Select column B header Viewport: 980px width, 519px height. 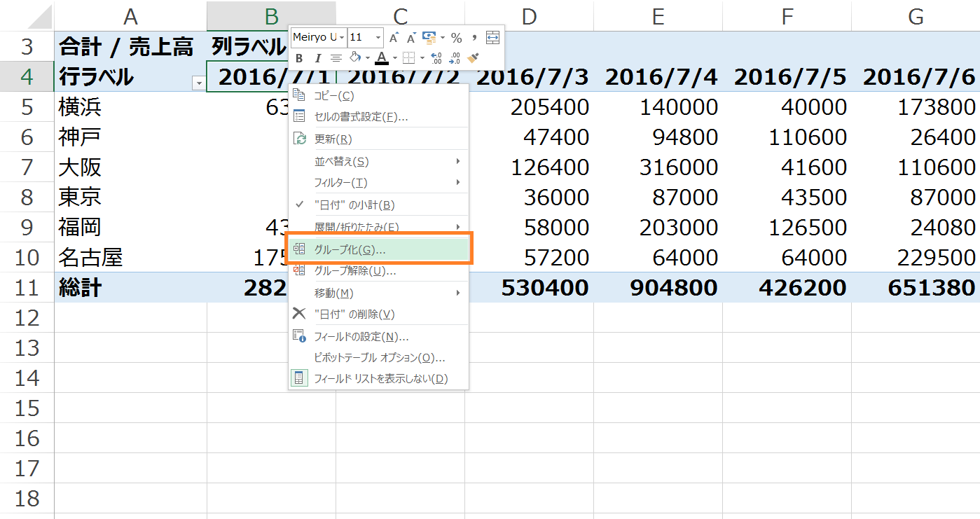click(x=271, y=16)
